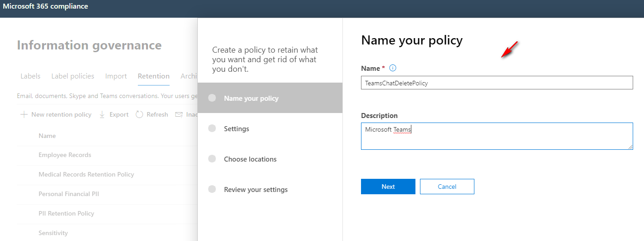This screenshot has width=644, height=241.
Task: Select the Retention tab
Action: click(154, 76)
